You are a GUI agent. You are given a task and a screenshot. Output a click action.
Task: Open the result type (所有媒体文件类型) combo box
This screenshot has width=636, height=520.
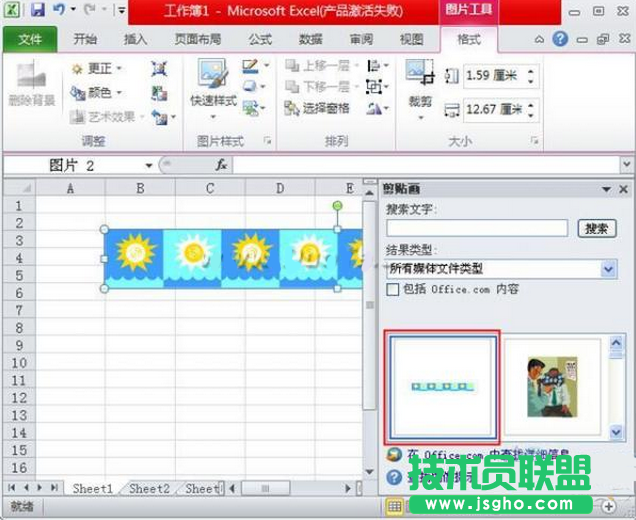pyautogui.click(x=501, y=269)
